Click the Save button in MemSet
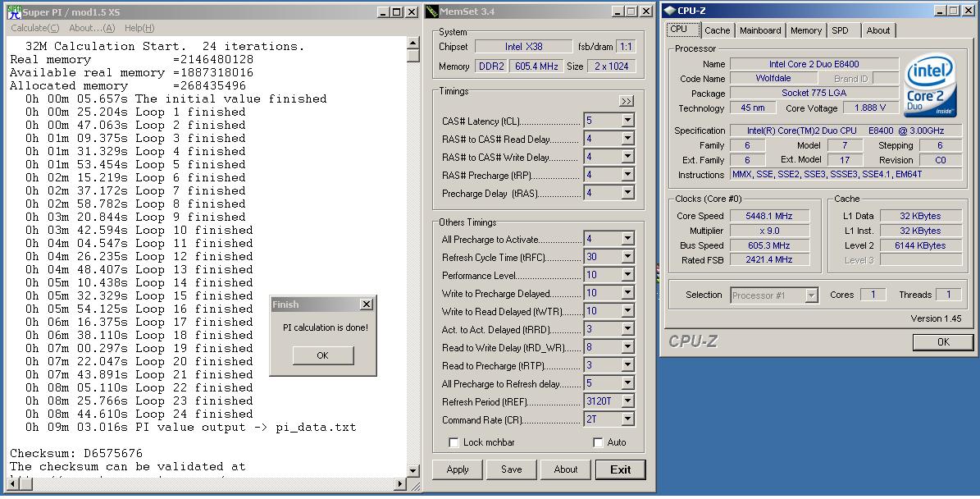Image resolution: width=980 pixels, height=499 pixels. click(x=511, y=469)
